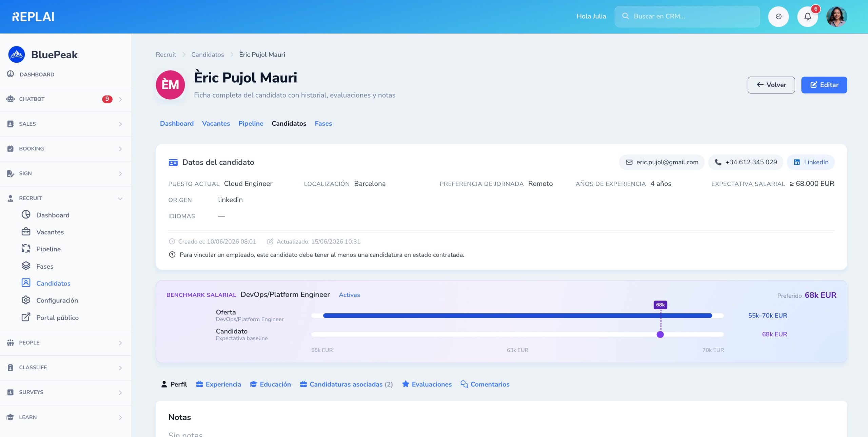Click the help question-mark icon

tap(172, 255)
